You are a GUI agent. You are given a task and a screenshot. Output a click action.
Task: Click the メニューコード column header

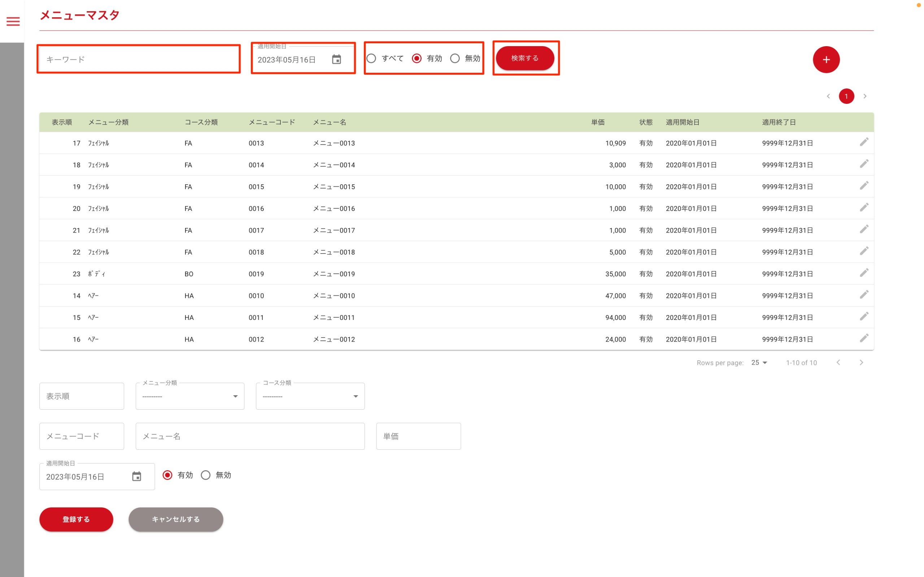click(271, 122)
